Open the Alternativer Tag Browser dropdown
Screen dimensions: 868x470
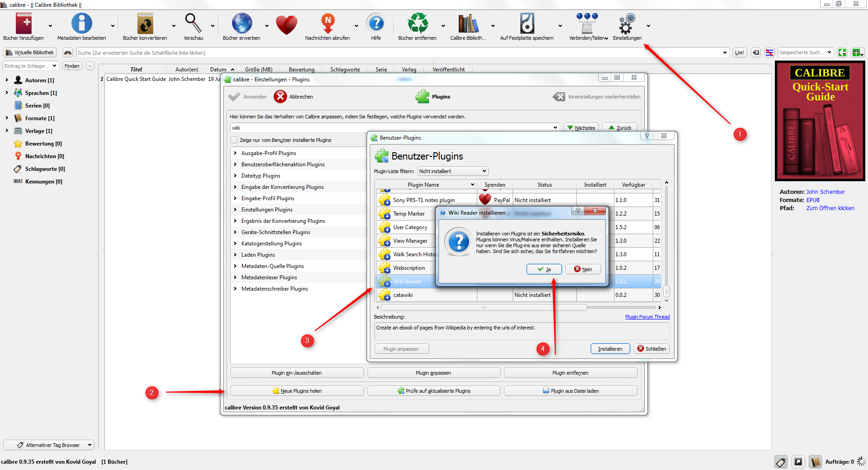point(49,445)
